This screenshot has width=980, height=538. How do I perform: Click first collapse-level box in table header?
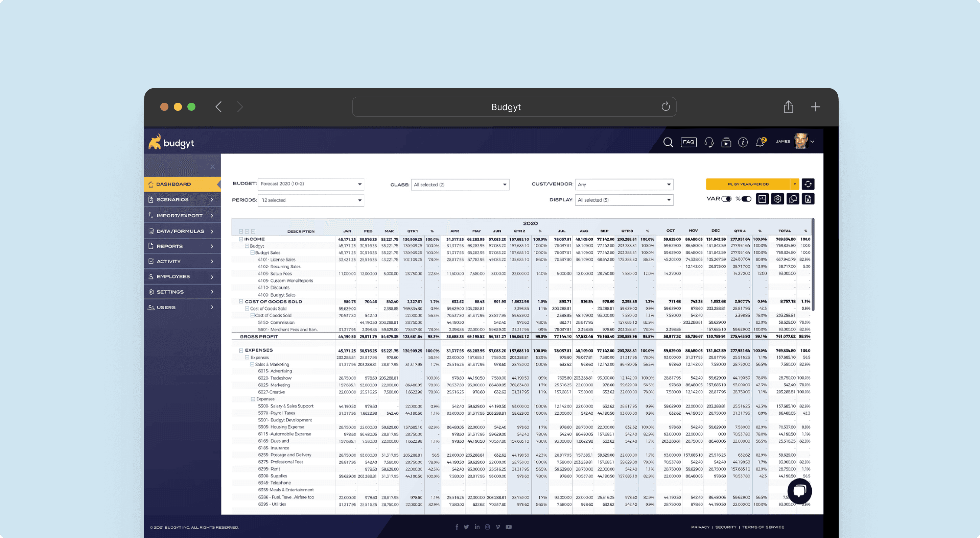[241, 231]
